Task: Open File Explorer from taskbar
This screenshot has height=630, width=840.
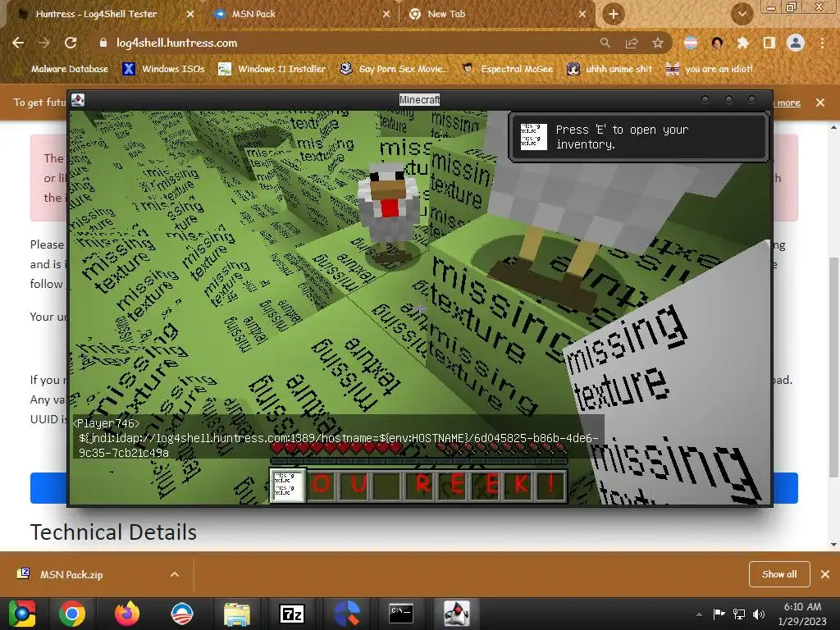Action: (237, 614)
